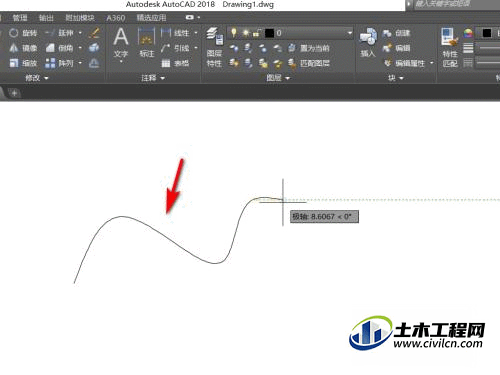Click black layer color swatch in layer dropdown
The image size is (500, 375).
[x=269, y=33]
